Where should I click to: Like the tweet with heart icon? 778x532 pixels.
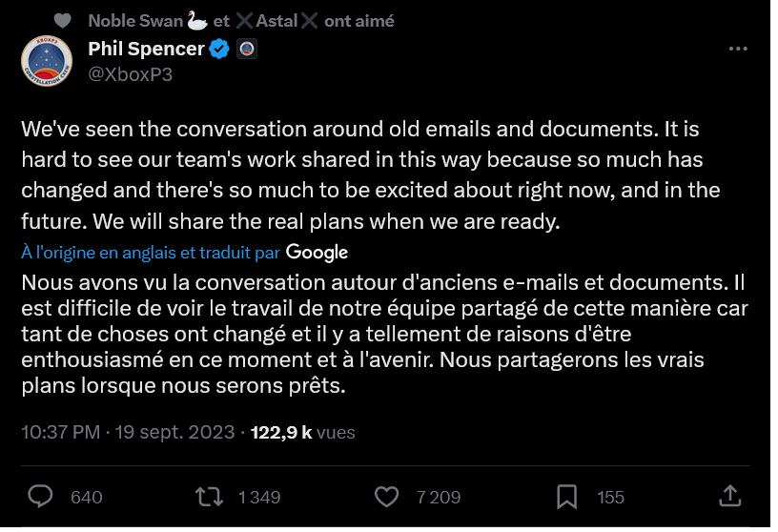point(386,496)
